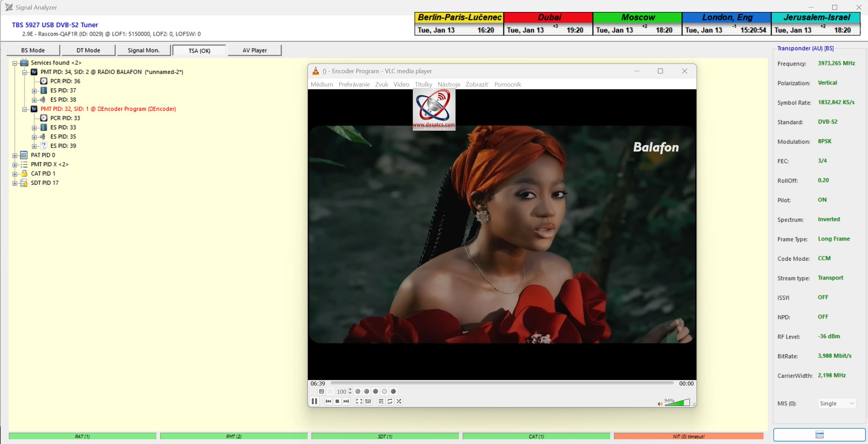Screen dimensions: 868x444
Task: Collapse the Services found tree node
Action: [15, 63]
